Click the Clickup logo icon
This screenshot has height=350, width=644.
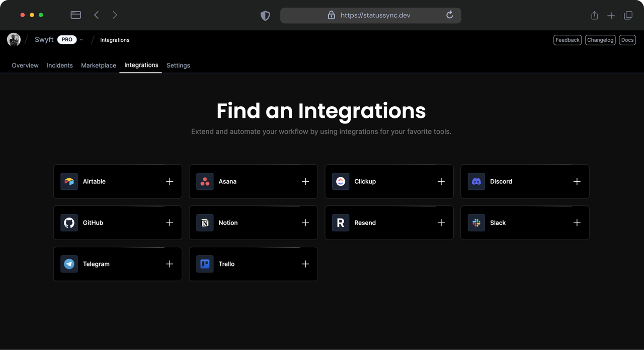pos(341,181)
